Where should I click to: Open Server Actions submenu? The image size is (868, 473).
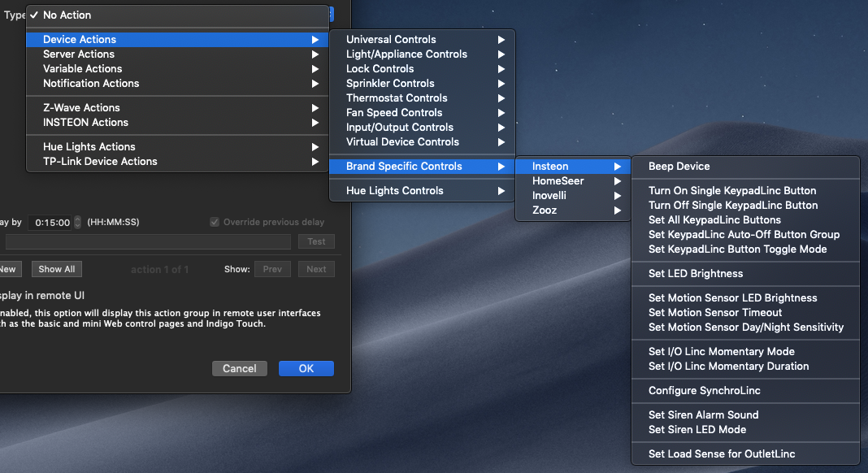click(x=177, y=54)
